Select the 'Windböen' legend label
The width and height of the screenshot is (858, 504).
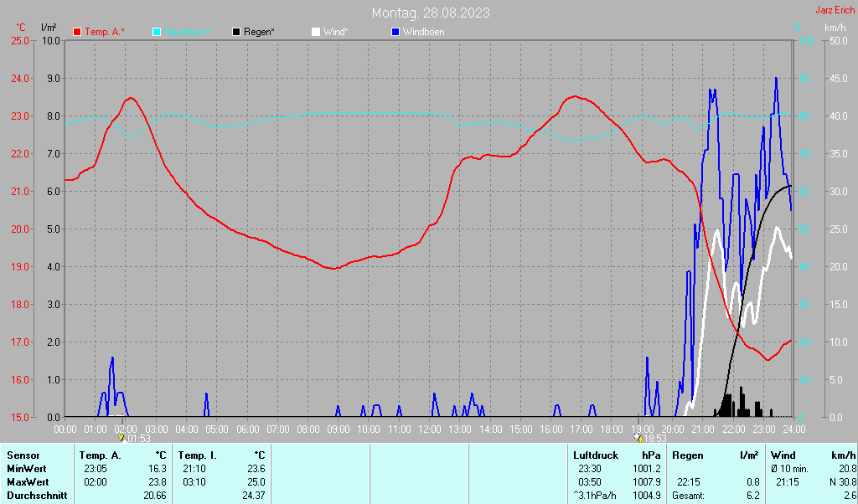click(423, 33)
